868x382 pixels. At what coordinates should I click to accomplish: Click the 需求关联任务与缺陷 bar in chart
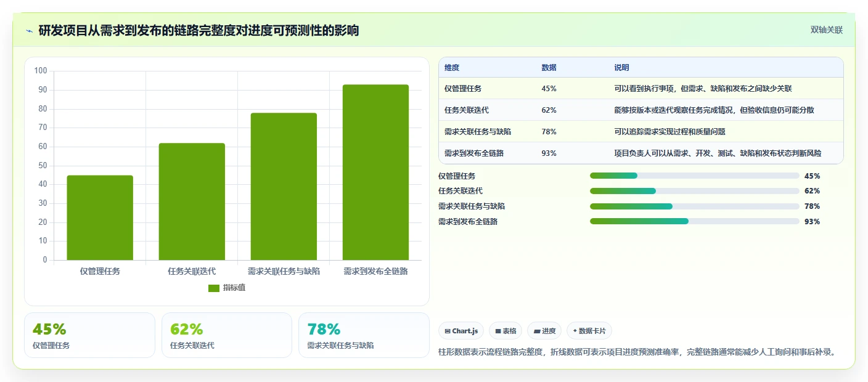pyautogui.click(x=284, y=186)
